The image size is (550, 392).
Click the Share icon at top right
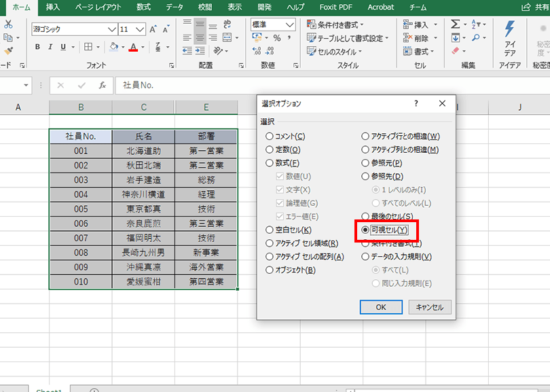click(526, 7)
